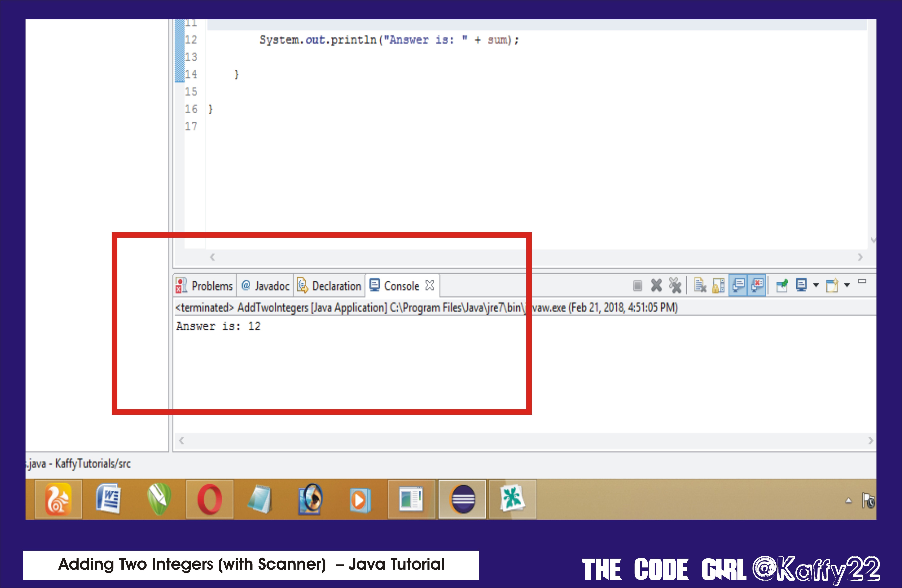Click Display Selected Console monitor icon
The width and height of the screenshot is (902, 588).
801,285
